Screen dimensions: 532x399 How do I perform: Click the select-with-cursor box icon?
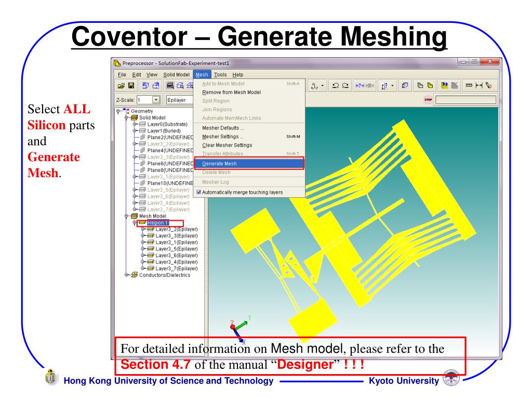180,86
